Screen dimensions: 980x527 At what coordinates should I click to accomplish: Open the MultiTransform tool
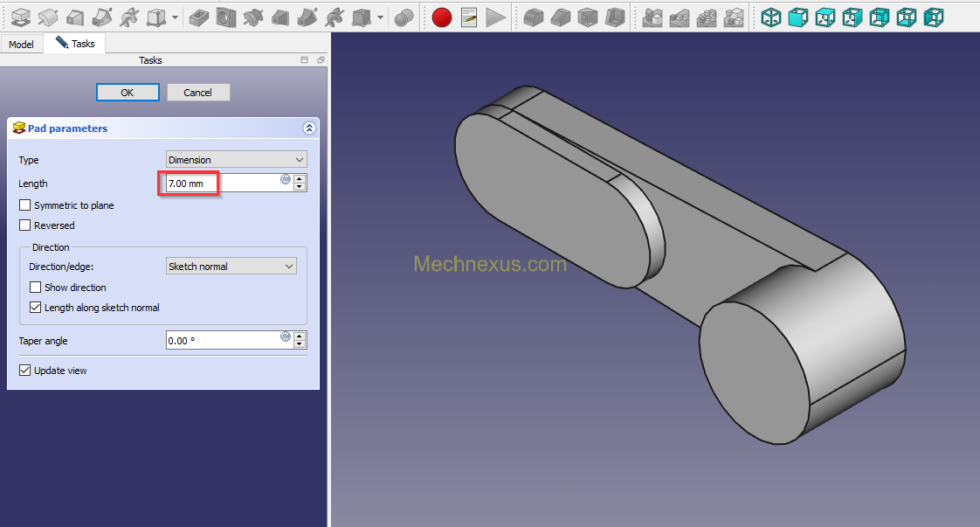coord(734,17)
